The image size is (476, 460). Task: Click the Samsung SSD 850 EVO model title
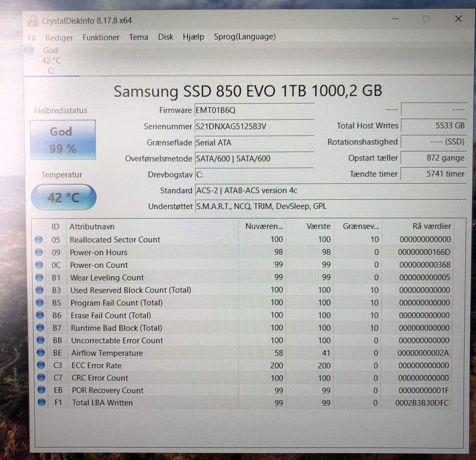(x=248, y=91)
